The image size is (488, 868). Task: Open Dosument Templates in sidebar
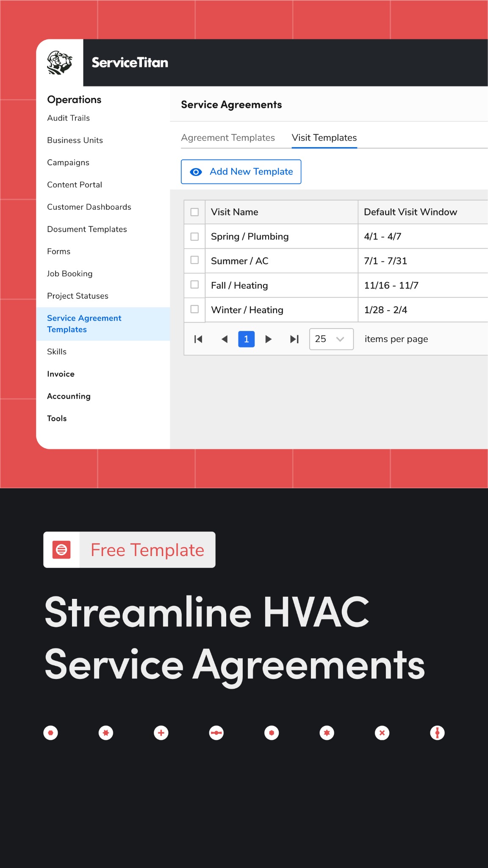(x=87, y=229)
